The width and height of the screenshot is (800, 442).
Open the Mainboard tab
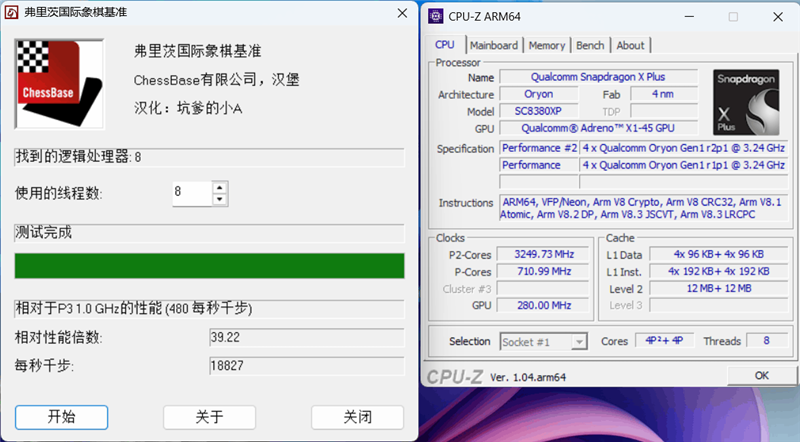[494, 45]
